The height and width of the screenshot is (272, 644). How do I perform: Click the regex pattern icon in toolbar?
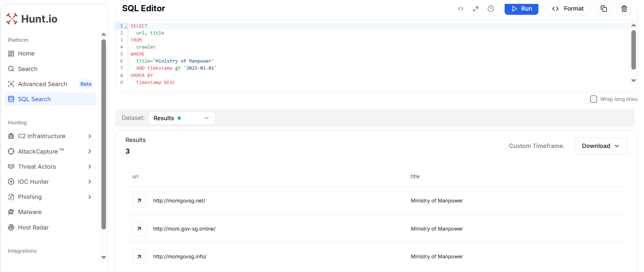476,9
